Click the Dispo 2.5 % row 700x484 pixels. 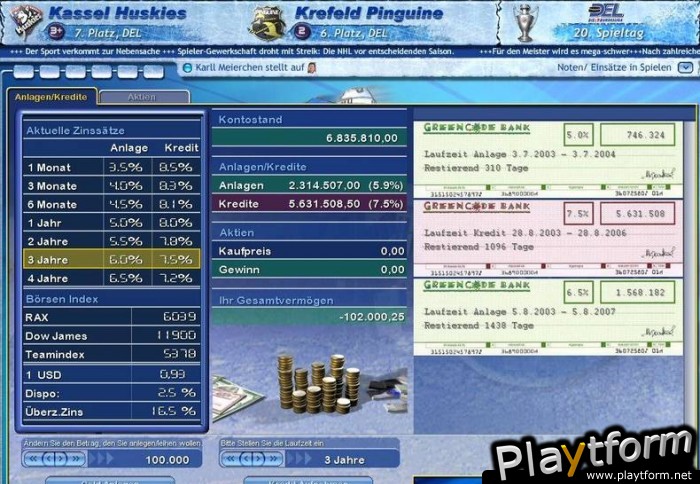(x=112, y=393)
